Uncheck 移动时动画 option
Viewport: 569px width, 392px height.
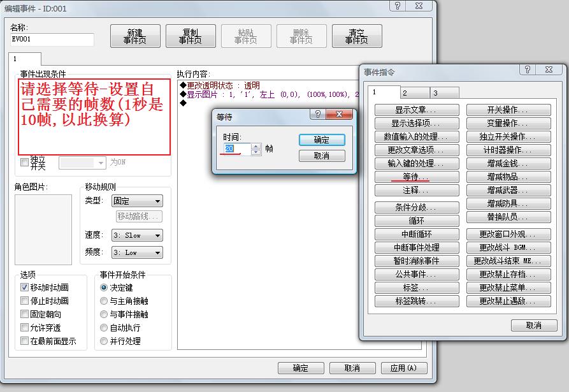[24, 287]
